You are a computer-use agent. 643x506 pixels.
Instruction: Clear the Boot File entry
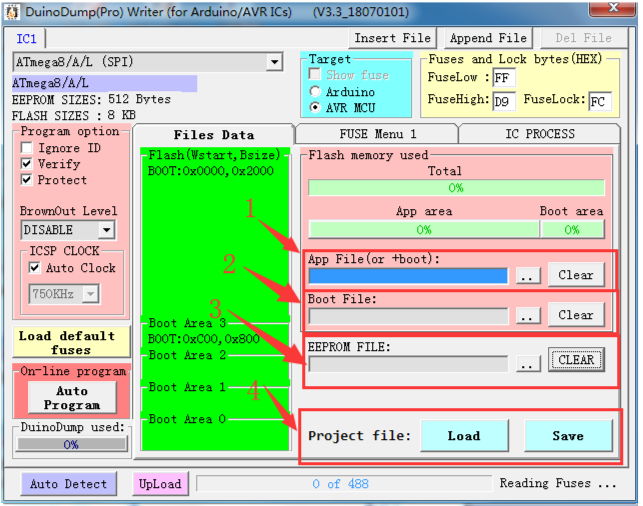(576, 315)
